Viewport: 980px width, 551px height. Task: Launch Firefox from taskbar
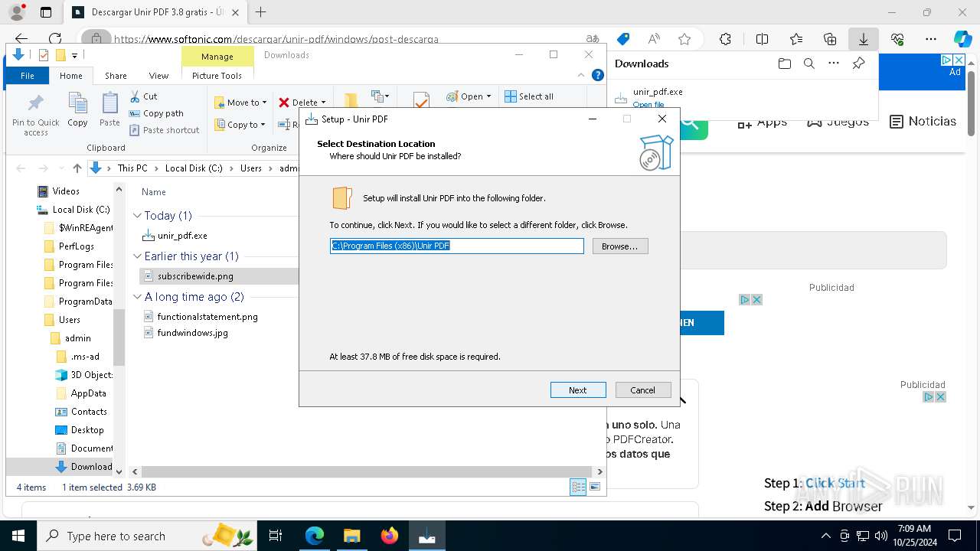click(x=389, y=536)
